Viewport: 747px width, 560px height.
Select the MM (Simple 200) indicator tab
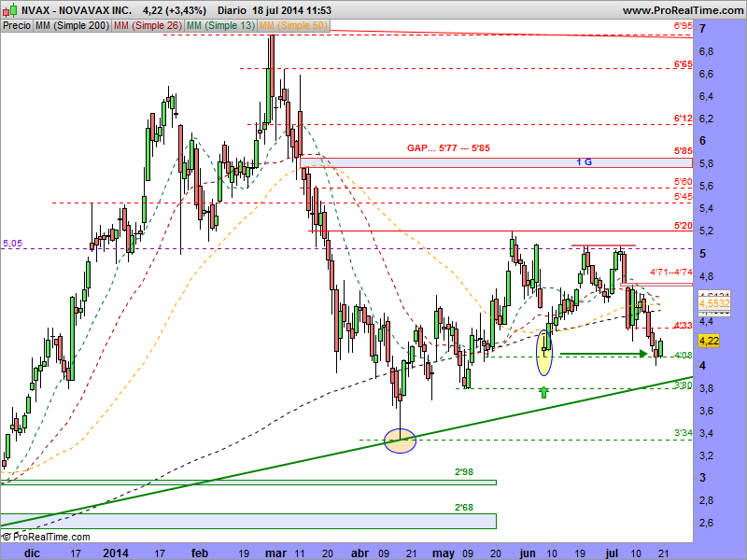click(x=72, y=25)
